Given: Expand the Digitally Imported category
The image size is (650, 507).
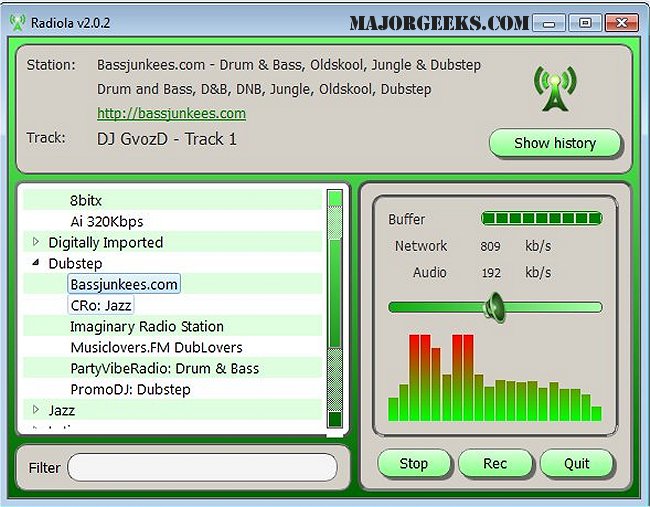Looking at the screenshot, I should pyautogui.click(x=36, y=242).
